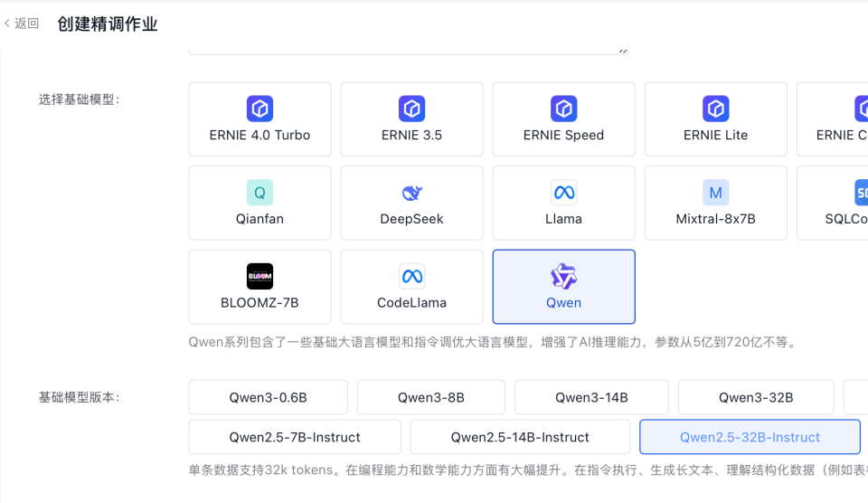Screen dimensions: 868x503
Task: Click the partially visible SQLCoder card label
Action: (x=846, y=219)
